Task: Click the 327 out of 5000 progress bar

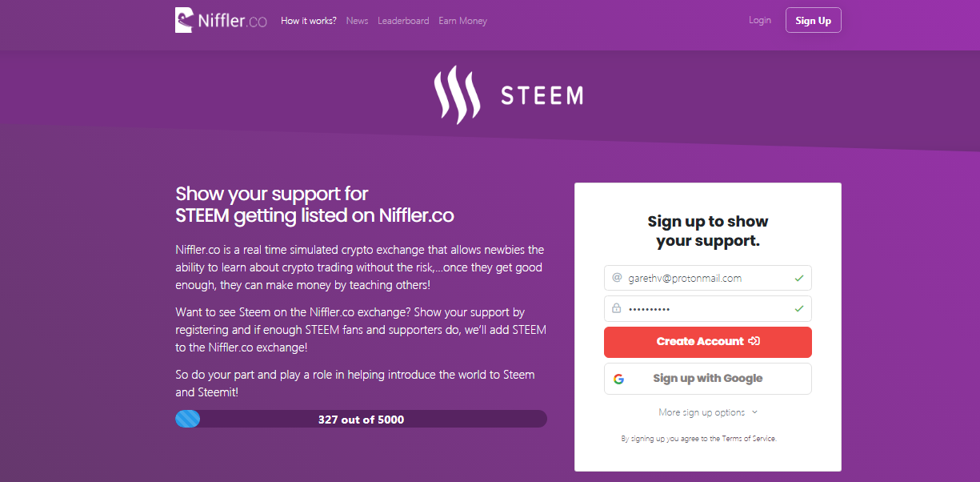Action: coord(361,419)
